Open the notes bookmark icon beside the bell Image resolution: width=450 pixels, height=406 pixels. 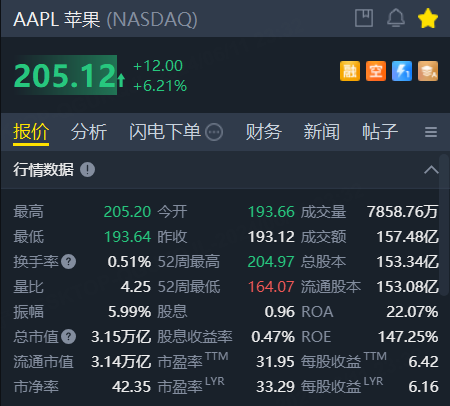(364, 18)
